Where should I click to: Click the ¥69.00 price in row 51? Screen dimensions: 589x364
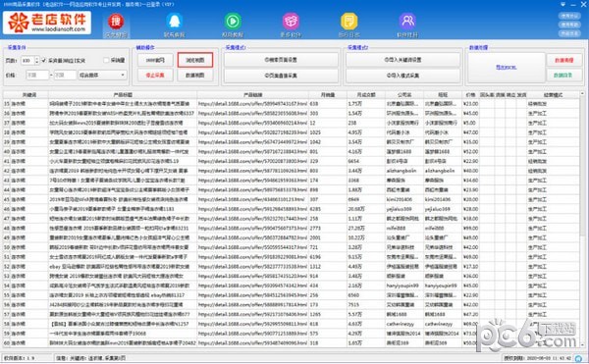click(470, 257)
